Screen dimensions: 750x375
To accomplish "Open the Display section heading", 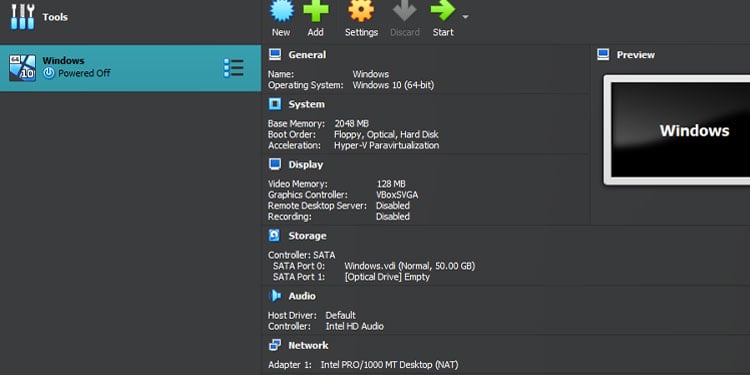I will pos(306,165).
